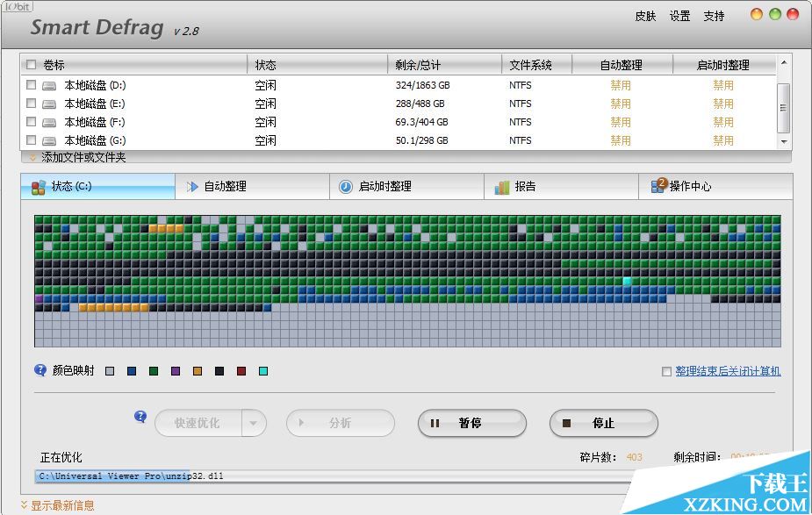
Task: Click the 剩余/总计 column header
Action: [x=444, y=65]
